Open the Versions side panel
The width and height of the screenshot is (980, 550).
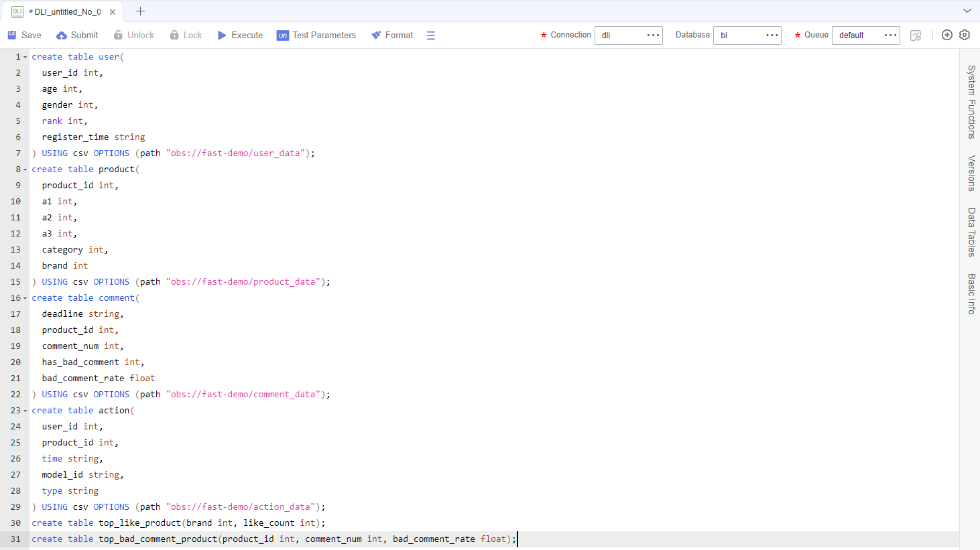(971, 174)
